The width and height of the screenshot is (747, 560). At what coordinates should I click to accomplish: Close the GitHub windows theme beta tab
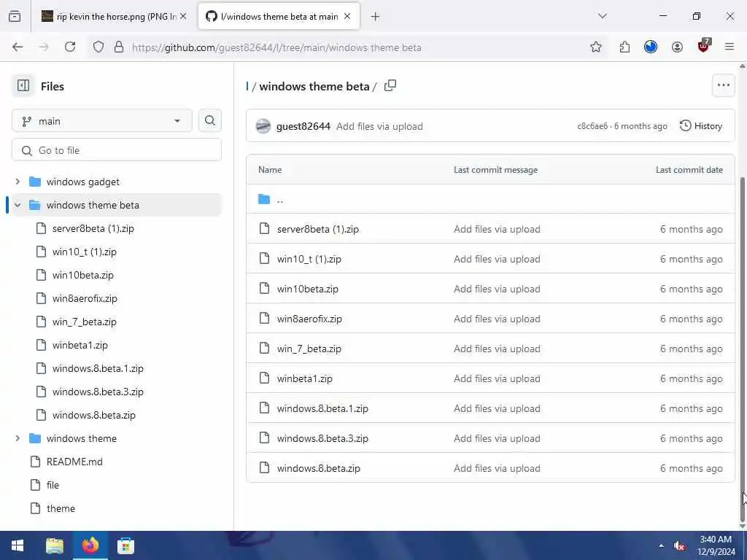(347, 16)
